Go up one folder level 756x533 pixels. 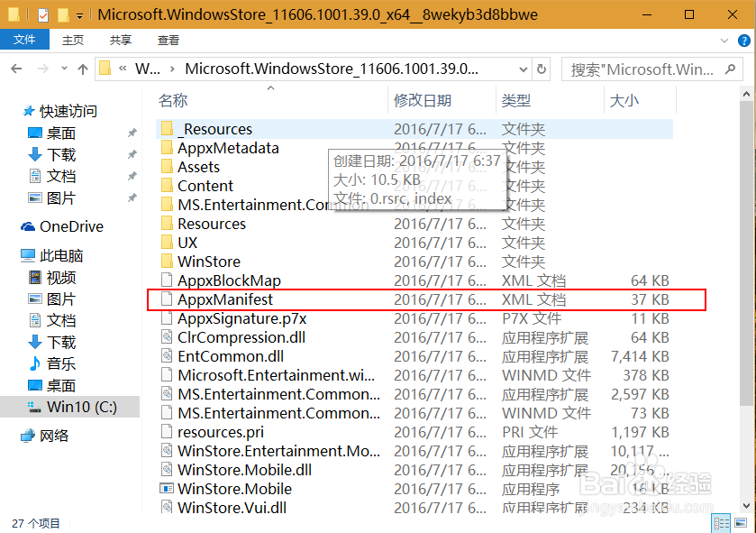click(83, 69)
